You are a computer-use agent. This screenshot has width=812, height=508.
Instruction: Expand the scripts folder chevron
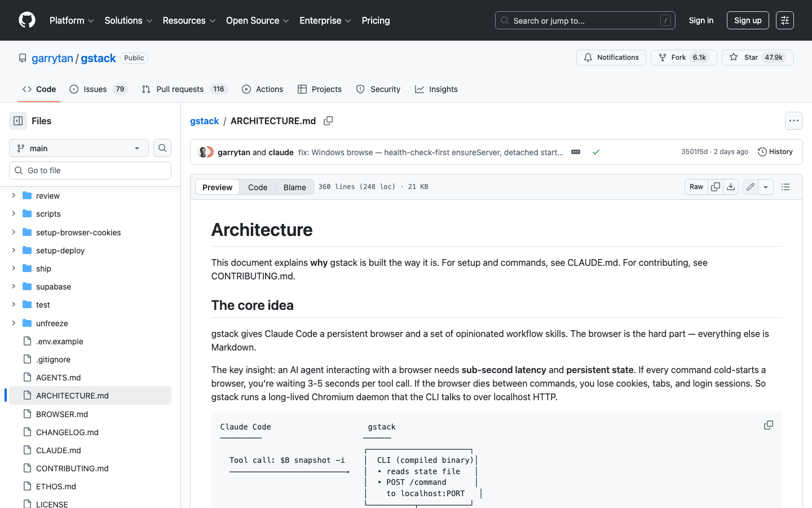pyautogui.click(x=14, y=213)
